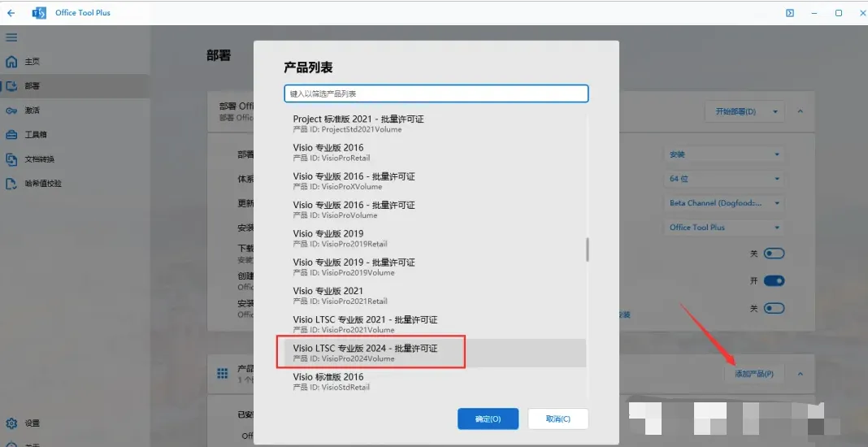The image size is (868, 447).
Task: Click the hash check file icon
Action: pyautogui.click(x=11, y=184)
